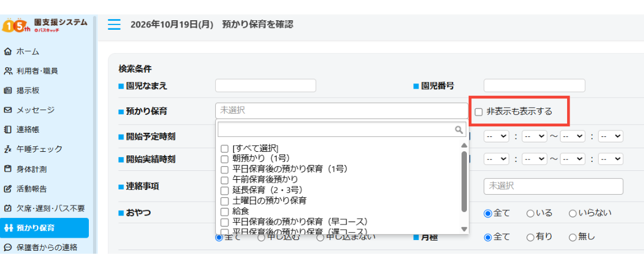Open end minute dropdown in 開始予定時刻 row
The image size is (644, 268).
point(611,136)
